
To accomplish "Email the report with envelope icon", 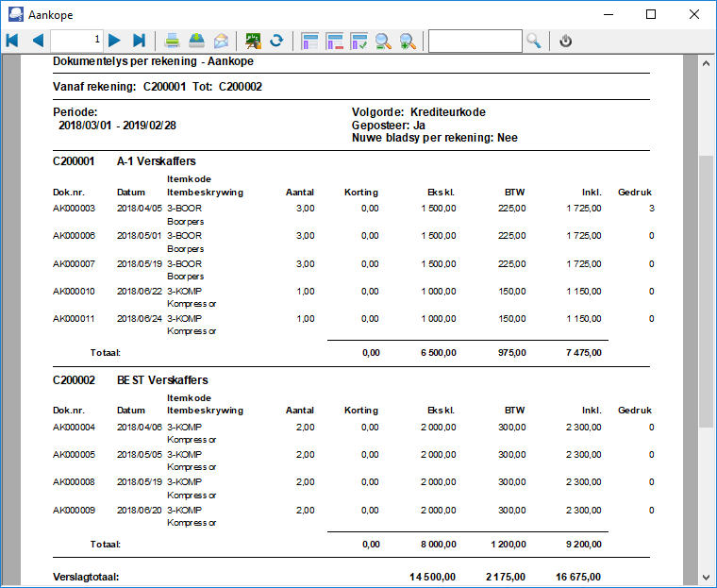I will pos(222,41).
